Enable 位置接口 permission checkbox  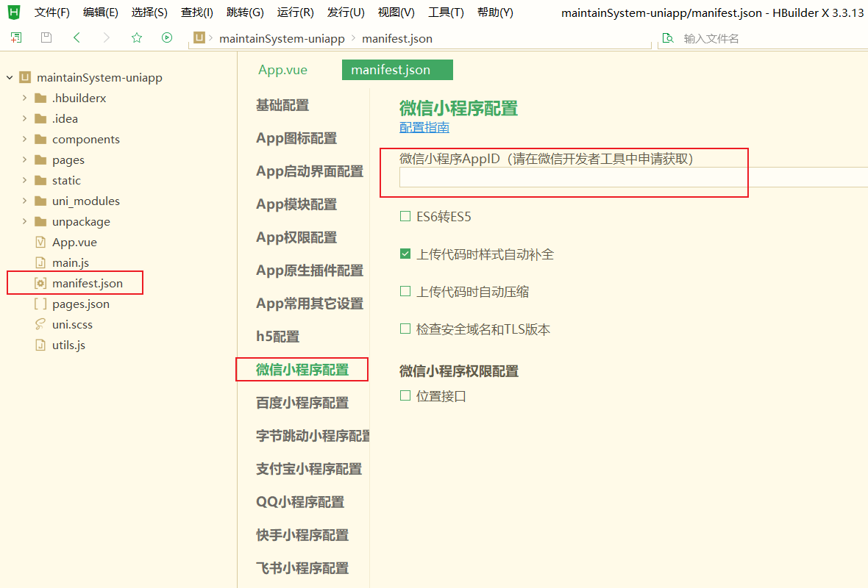(x=405, y=395)
